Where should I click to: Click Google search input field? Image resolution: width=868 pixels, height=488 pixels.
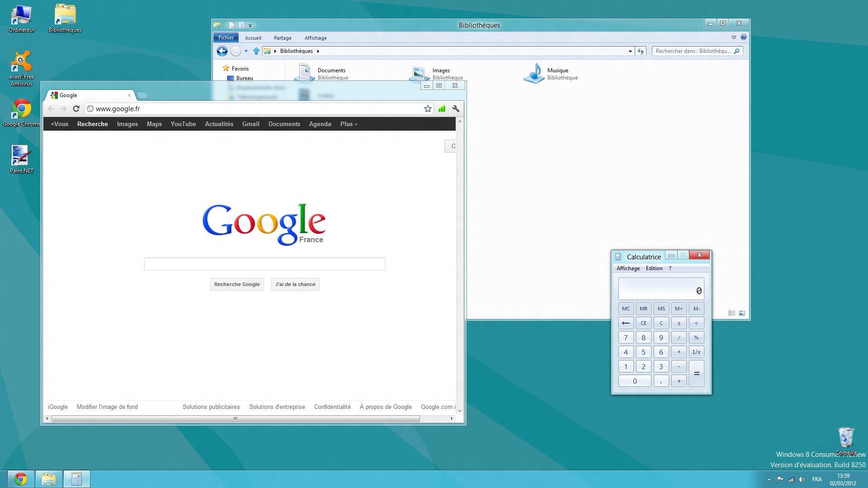(265, 264)
